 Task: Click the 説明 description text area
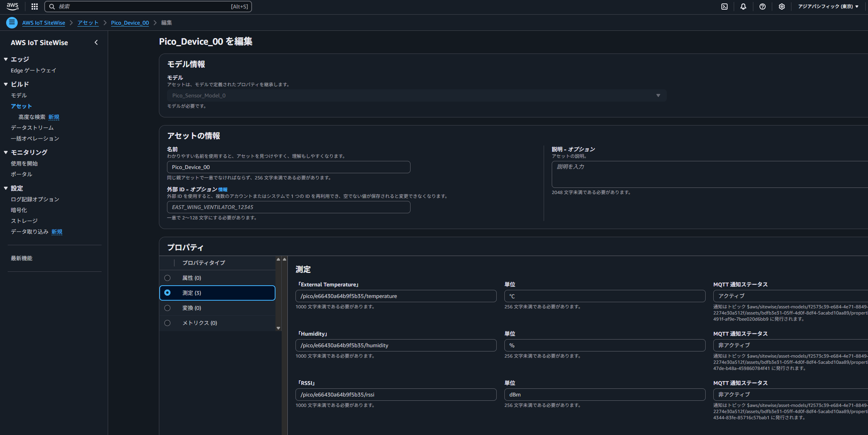tap(710, 174)
